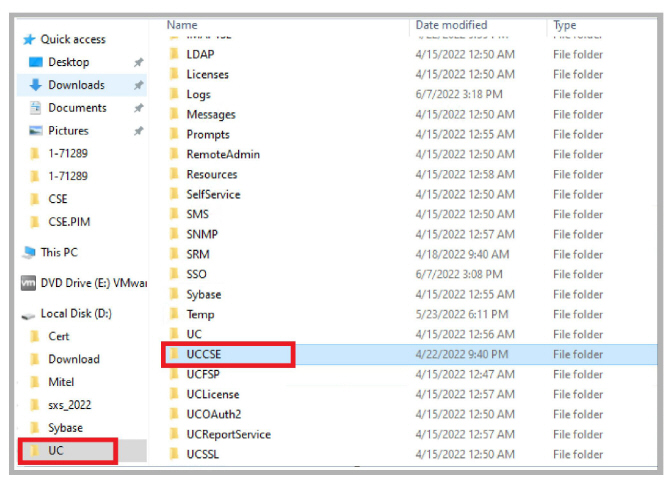Screen dimensions: 672x492
Task: Click SRM date 4/18/2022 9:40 AM
Action: (x=462, y=254)
